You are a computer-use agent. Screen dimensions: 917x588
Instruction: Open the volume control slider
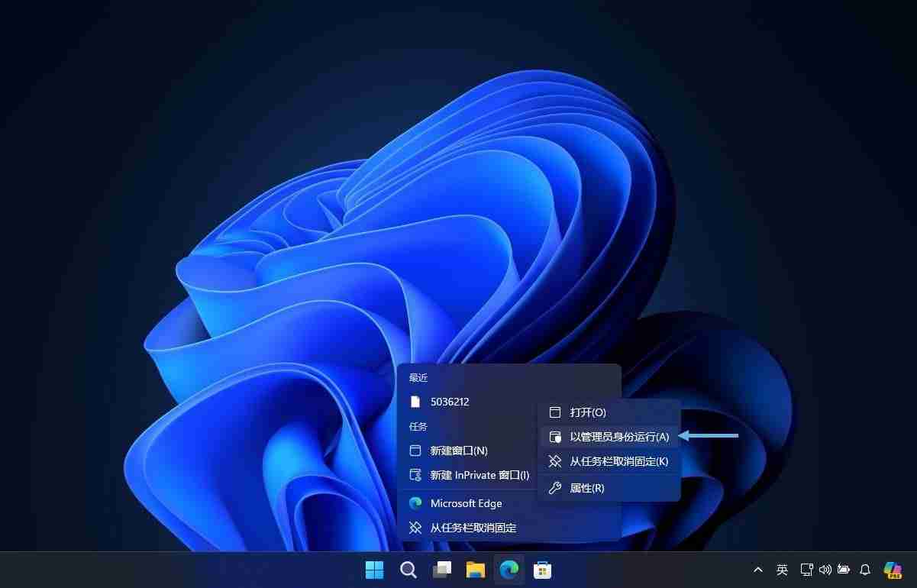[825, 570]
